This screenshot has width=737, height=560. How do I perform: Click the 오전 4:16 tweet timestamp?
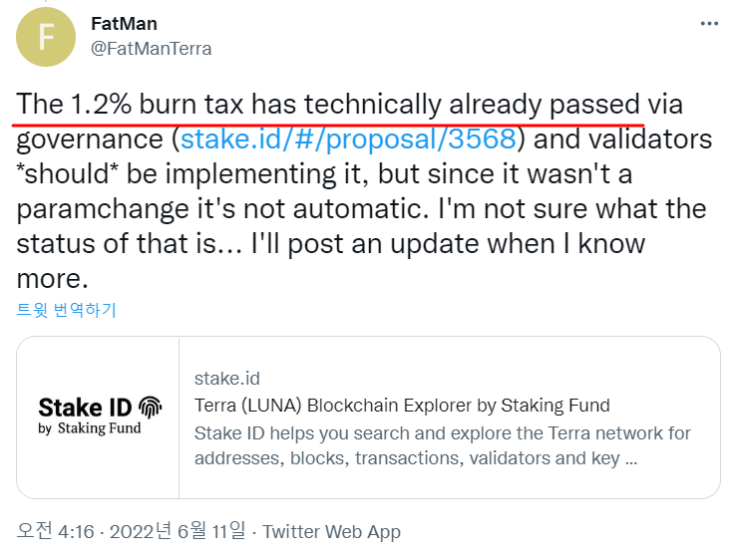(56, 531)
